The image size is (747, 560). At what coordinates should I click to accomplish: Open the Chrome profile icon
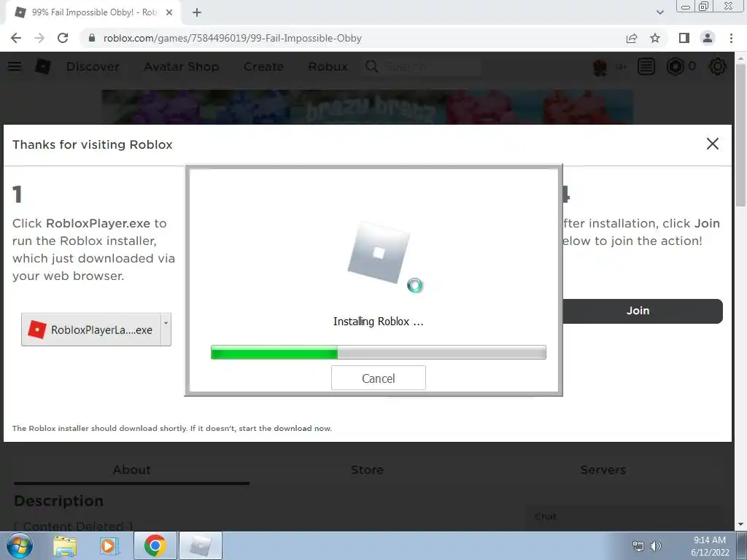click(x=708, y=38)
